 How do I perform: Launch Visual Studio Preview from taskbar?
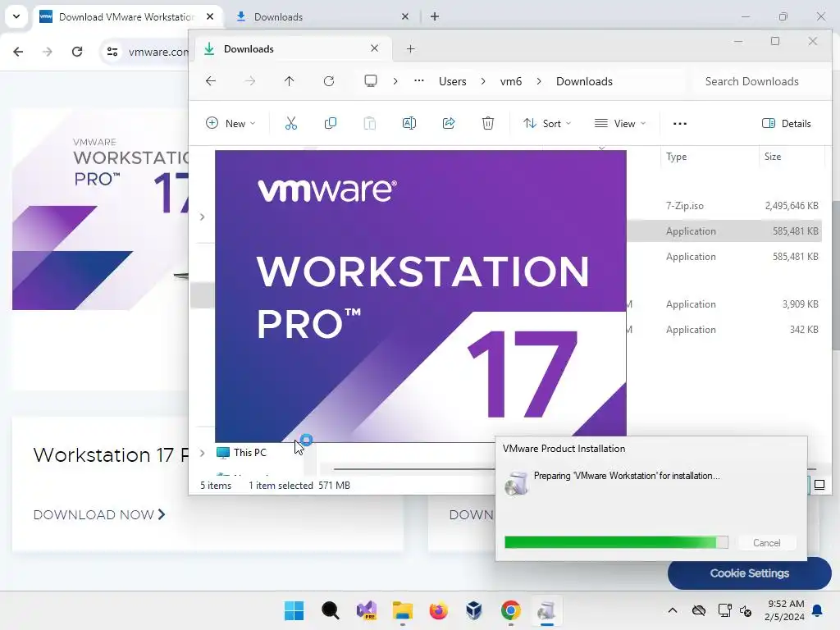coord(367,610)
